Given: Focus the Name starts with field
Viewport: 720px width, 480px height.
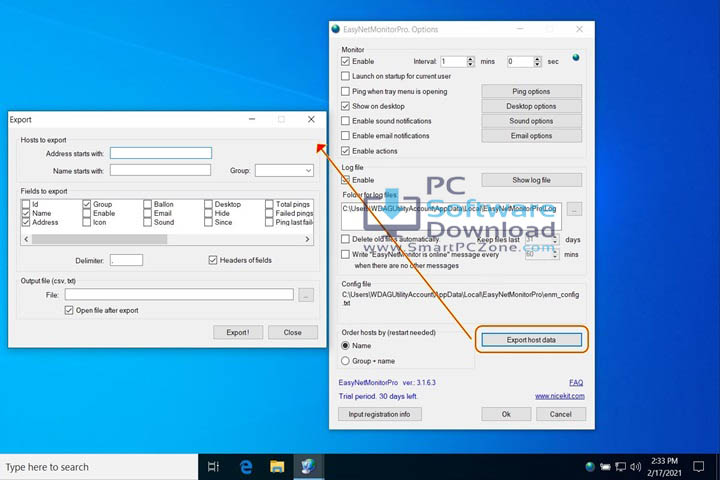Looking at the screenshot, I should click(160, 170).
